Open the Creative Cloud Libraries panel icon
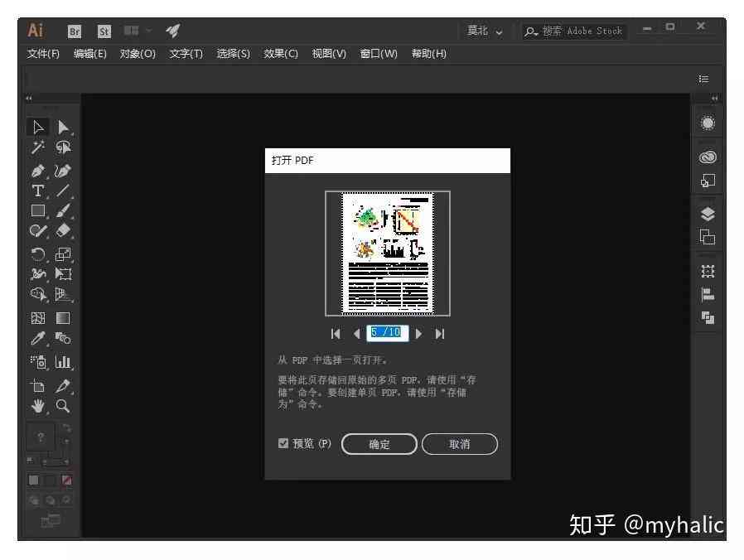 (708, 157)
